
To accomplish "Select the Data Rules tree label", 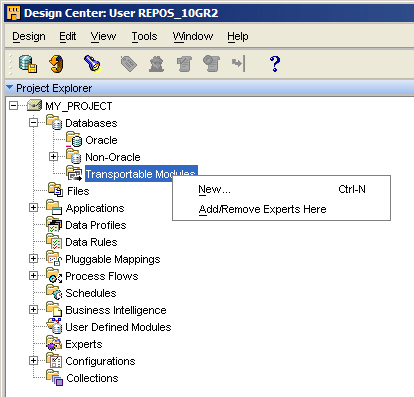I will (x=91, y=242).
